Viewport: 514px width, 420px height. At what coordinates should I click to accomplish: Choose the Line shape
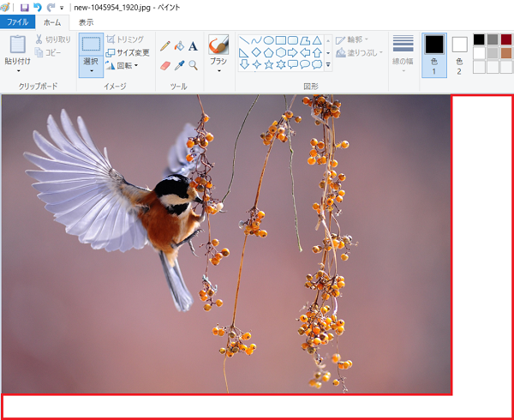point(244,40)
